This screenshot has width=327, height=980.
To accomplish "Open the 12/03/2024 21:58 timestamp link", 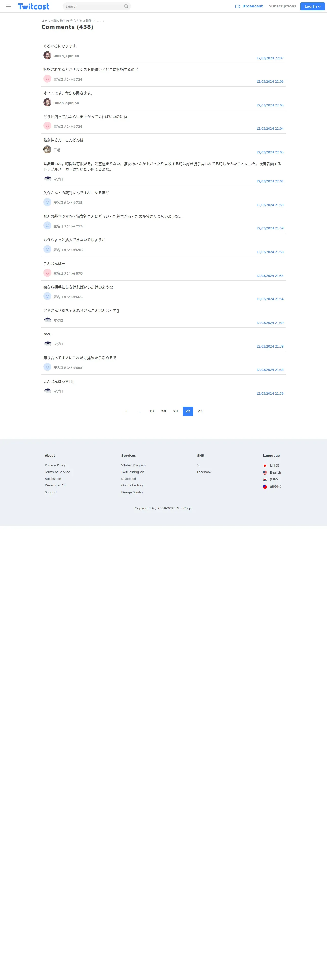I will coord(270,252).
